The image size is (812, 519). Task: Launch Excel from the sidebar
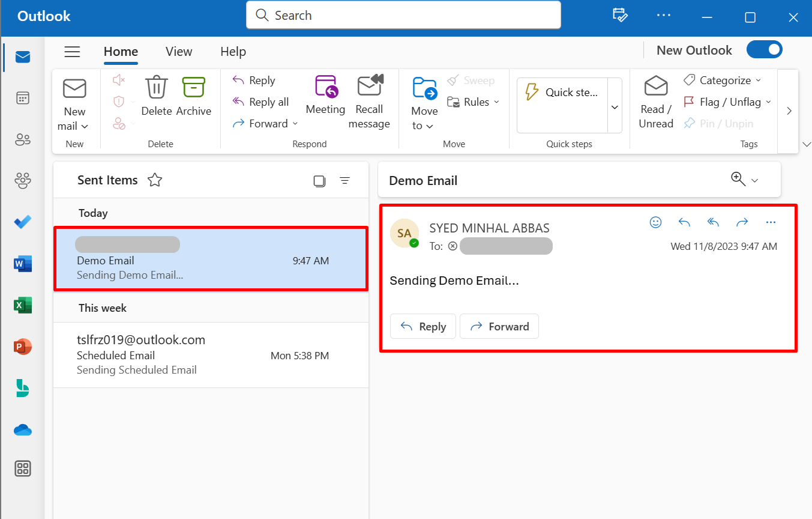[23, 305]
